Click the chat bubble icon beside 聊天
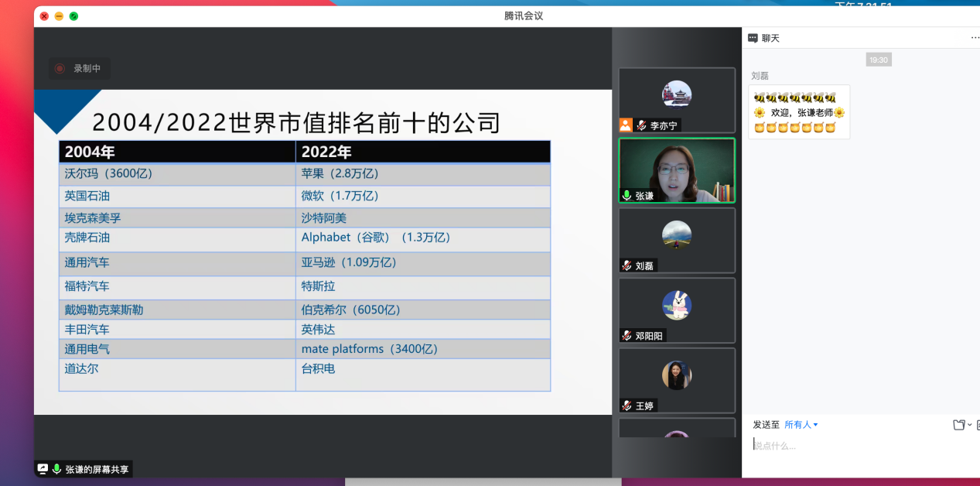The width and height of the screenshot is (980, 486). (753, 38)
